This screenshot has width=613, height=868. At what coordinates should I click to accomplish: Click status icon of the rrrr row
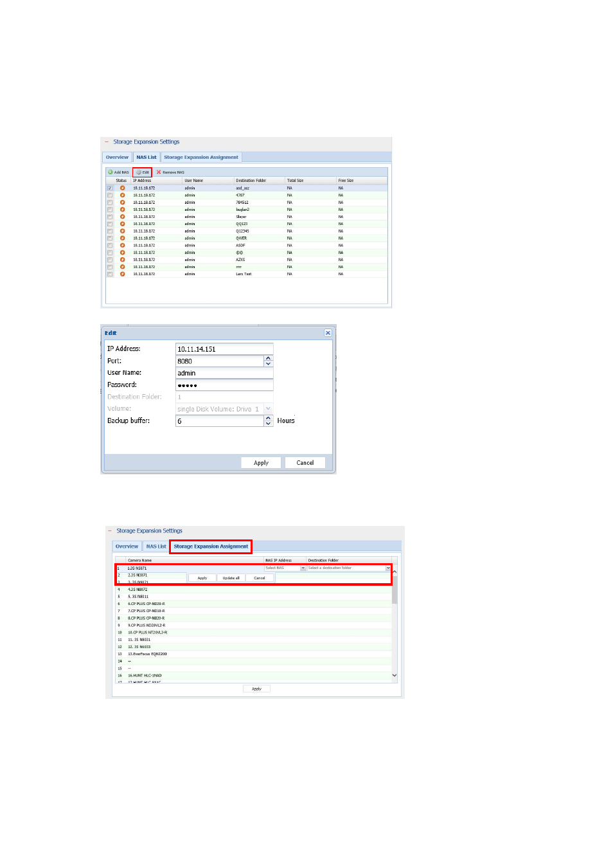123,267
